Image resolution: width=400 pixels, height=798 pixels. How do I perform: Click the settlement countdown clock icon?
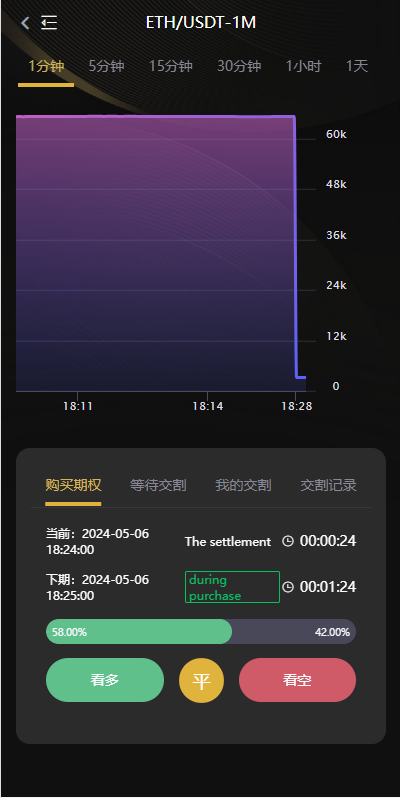point(288,541)
